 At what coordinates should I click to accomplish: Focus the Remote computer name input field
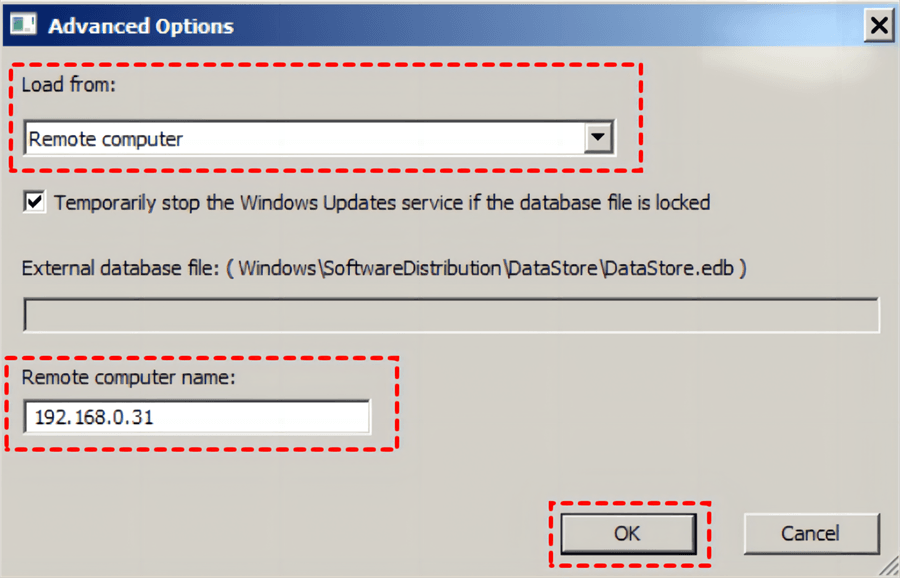250,417
